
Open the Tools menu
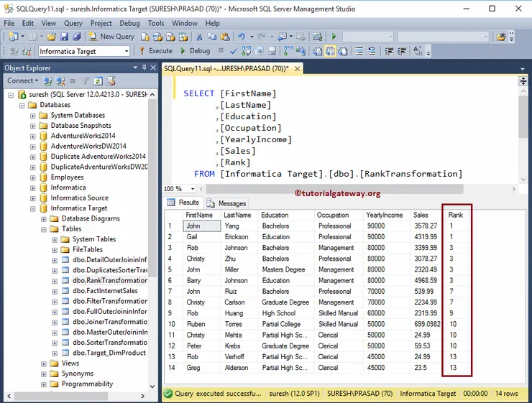click(156, 24)
